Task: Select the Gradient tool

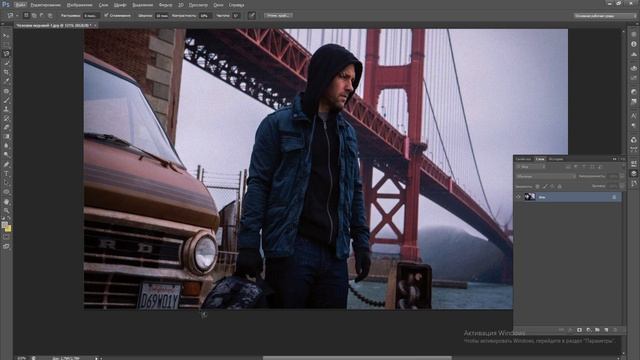Action: pos(6,136)
